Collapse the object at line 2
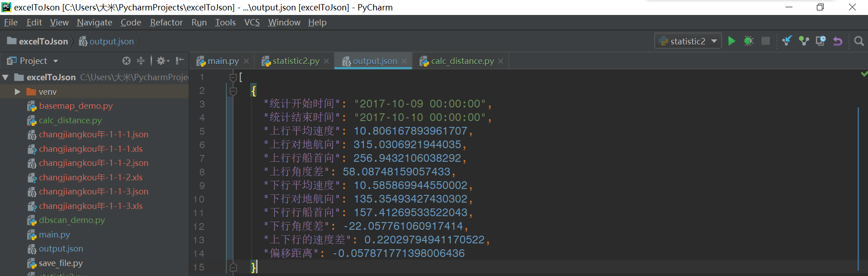This screenshot has height=276, width=868. 233,91
